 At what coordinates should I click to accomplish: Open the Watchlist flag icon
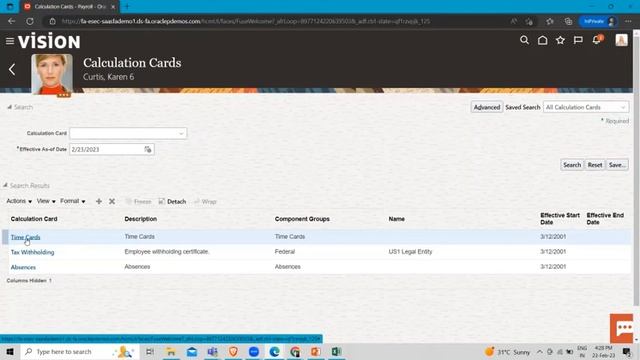tap(578, 40)
